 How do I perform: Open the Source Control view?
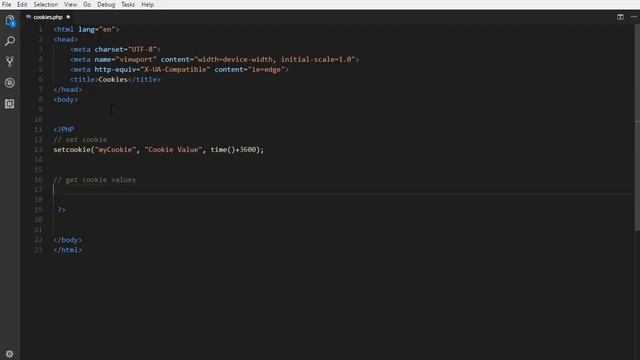point(10,62)
